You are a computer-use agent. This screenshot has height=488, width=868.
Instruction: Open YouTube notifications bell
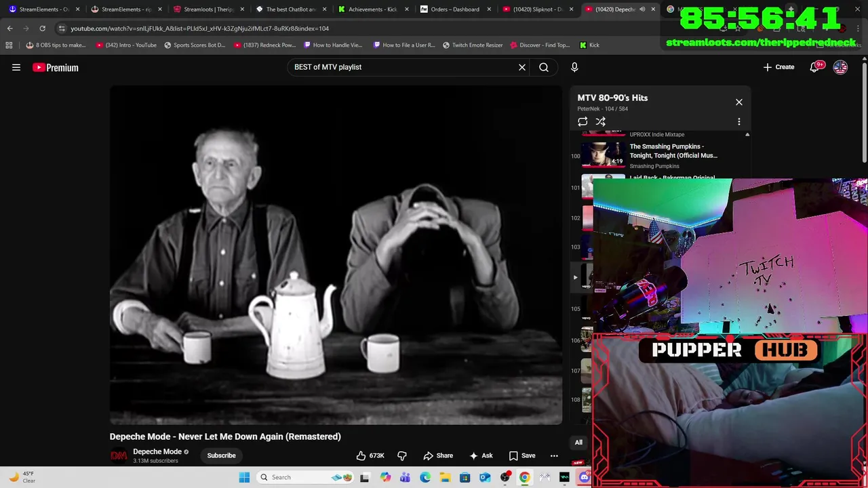pos(815,67)
